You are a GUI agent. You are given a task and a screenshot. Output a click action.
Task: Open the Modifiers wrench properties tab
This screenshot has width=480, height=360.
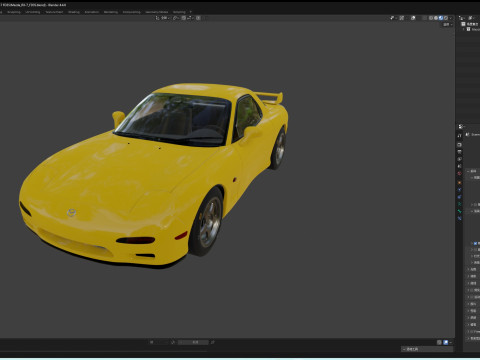[x=460, y=190]
